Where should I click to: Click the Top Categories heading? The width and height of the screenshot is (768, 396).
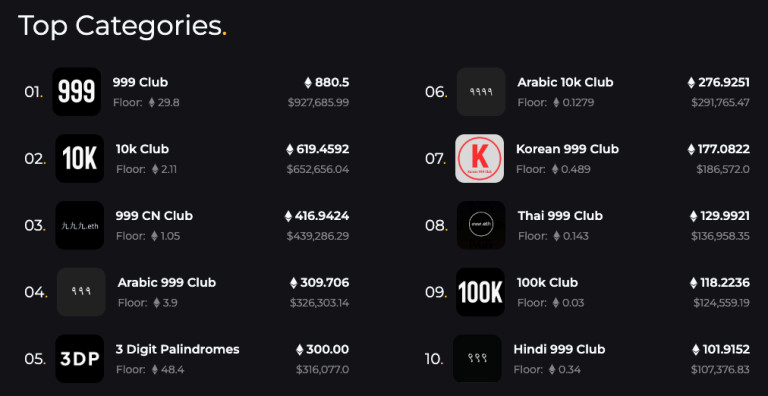122,26
